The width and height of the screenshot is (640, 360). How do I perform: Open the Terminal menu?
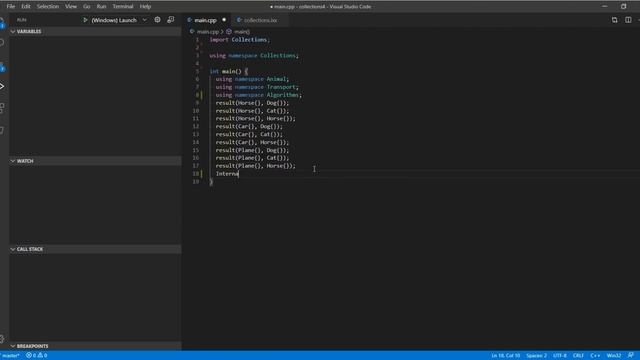pos(123,7)
